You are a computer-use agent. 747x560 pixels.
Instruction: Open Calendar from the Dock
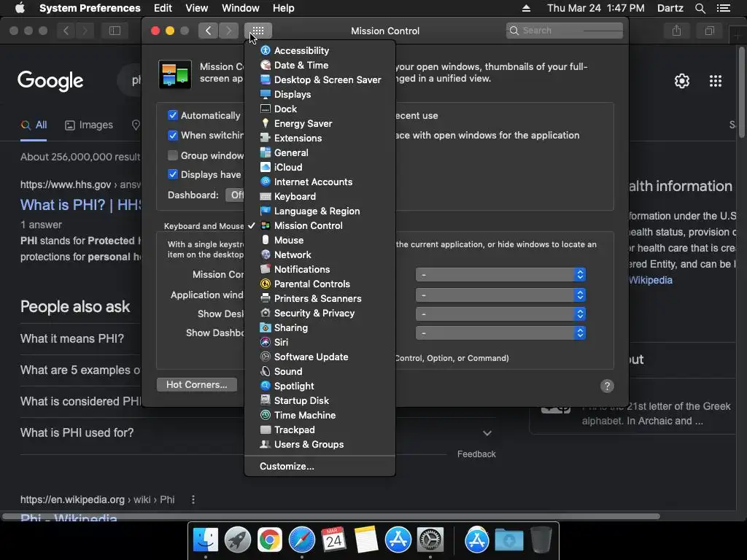(333, 540)
